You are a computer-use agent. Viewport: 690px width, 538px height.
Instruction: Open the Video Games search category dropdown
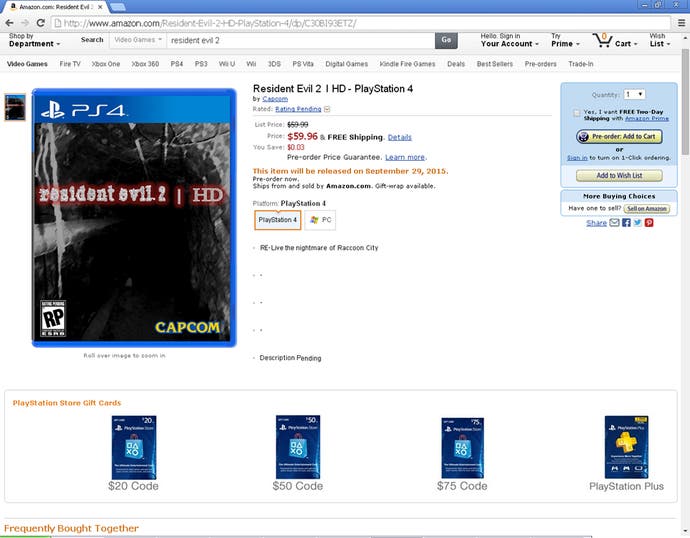[138, 40]
